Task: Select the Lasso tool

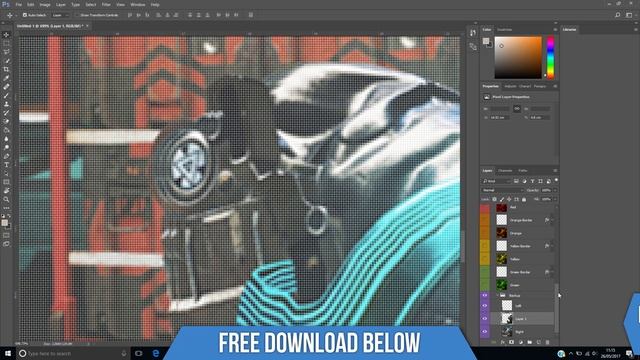Action: (x=6, y=52)
